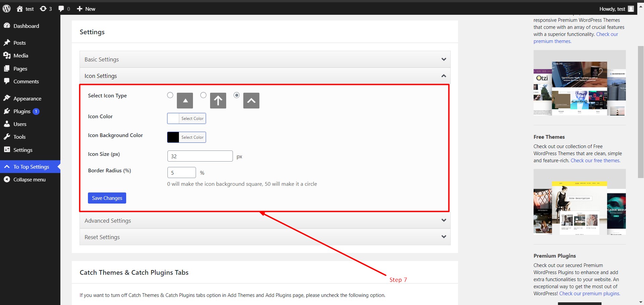The image size is (644, 305).
Task: Click the Border Radius input field
Action: 182,173
